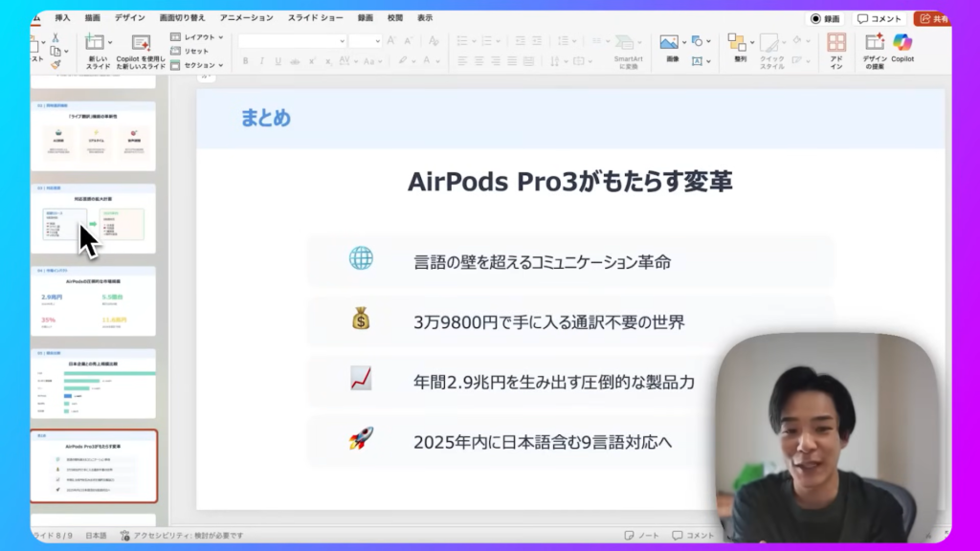Click the text box icon

(698, 61)
